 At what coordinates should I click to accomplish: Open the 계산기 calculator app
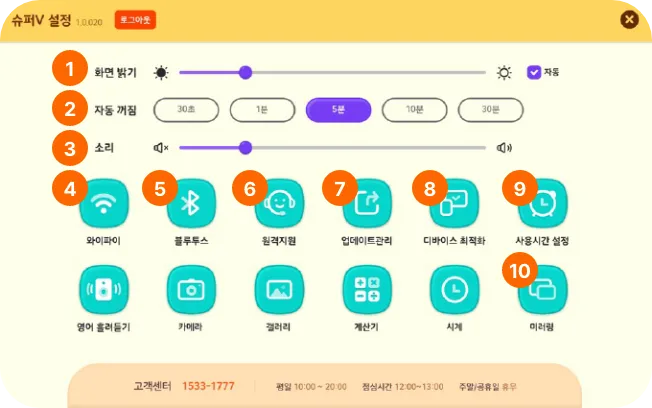367,290
